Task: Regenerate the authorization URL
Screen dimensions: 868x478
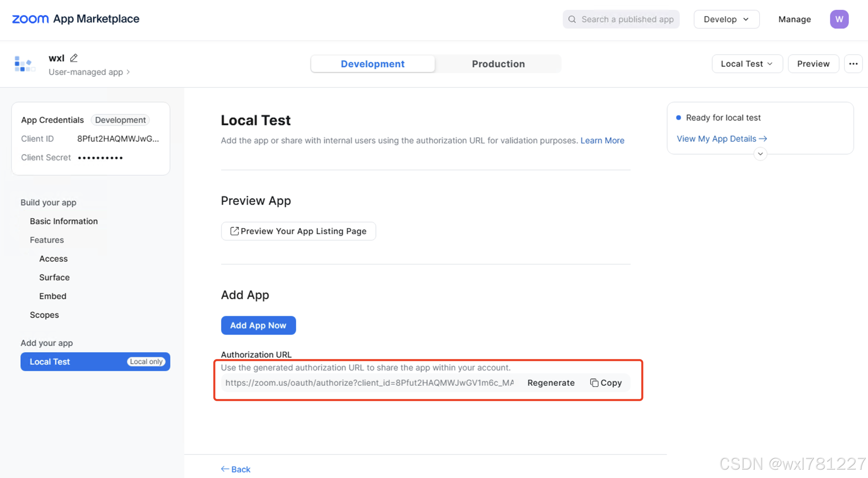Action: 551,383
